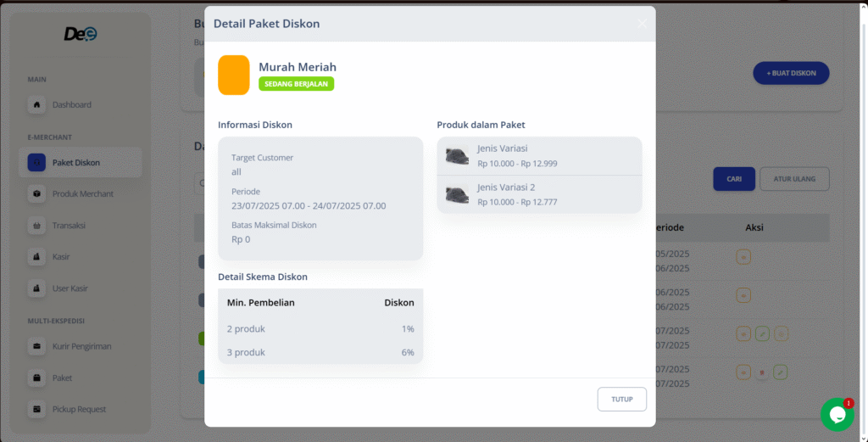Viewport: 868px width, 442px height.
Task: Click the Kurir Pengiriman sidebar icon
Action: 36,346
